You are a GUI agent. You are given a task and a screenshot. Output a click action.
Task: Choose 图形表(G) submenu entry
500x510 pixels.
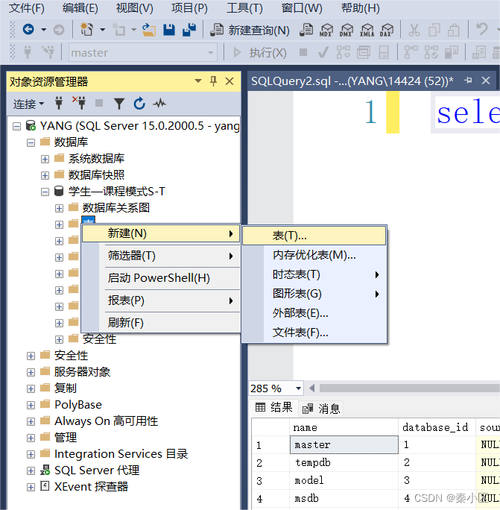click(314, 294)
